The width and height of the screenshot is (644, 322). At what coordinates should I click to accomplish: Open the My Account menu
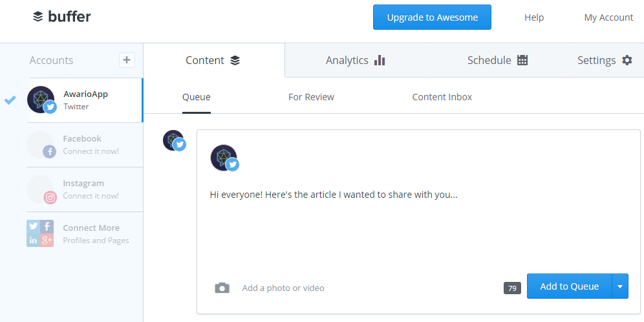tap(608, 17)
